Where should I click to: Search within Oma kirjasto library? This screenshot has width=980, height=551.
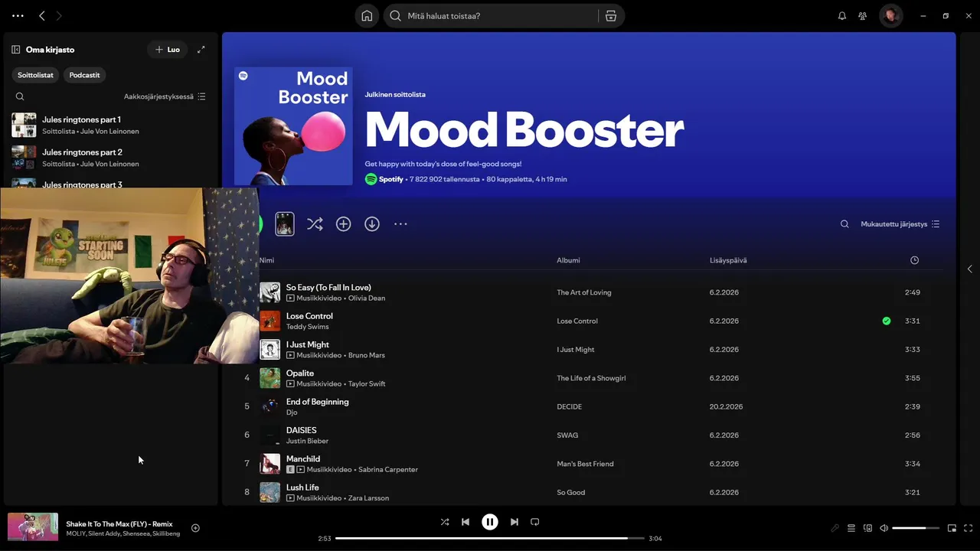tap(20, 96)
